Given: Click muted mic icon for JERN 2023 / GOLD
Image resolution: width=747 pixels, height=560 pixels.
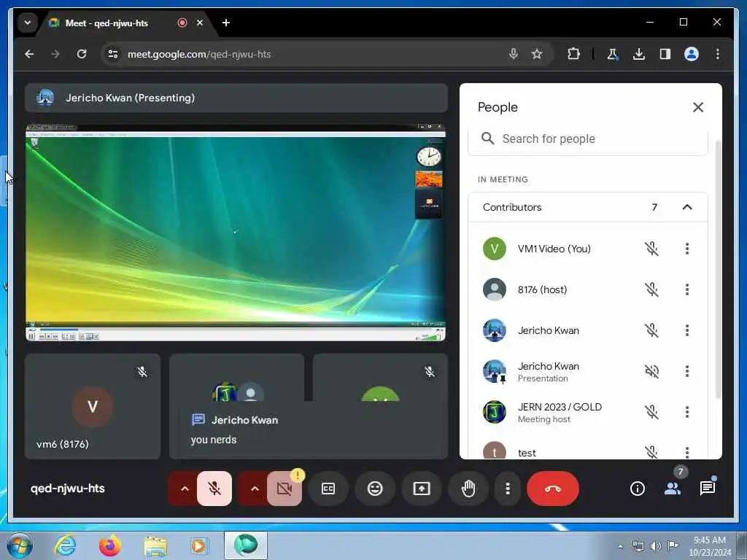Looking at the screenshot, I should [651, 413].
